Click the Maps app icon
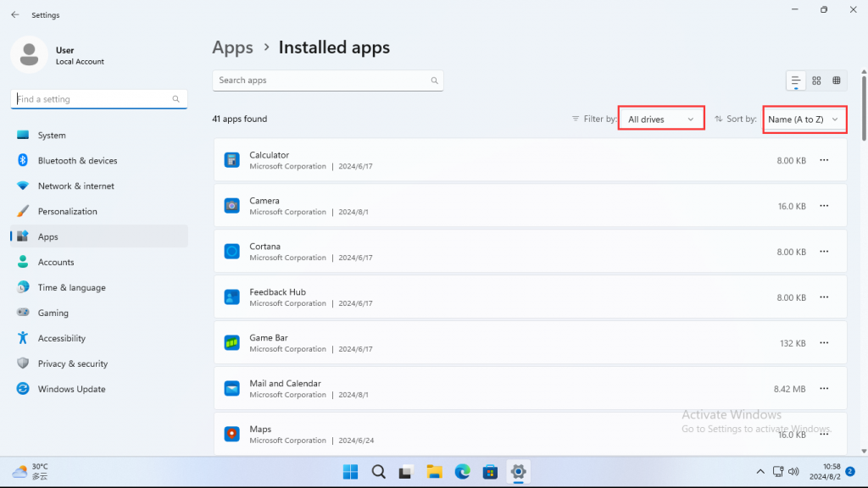This screenshot has width=868, height=488. coord(232,435)
